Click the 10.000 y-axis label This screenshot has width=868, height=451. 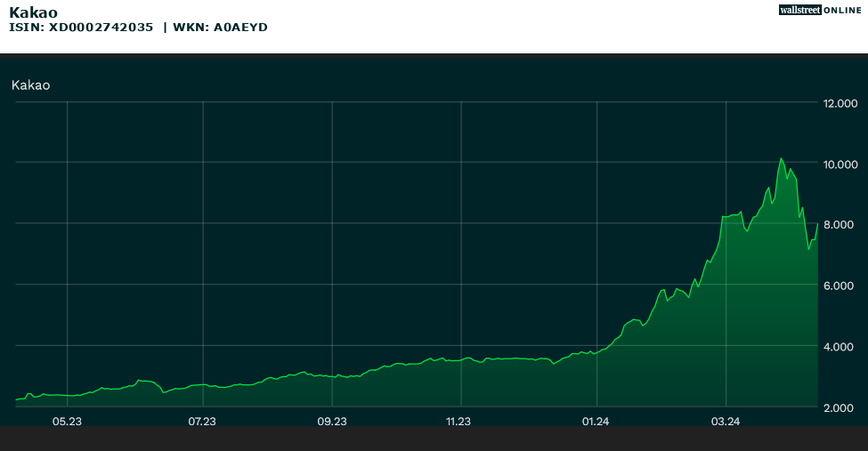pos(840,165)
